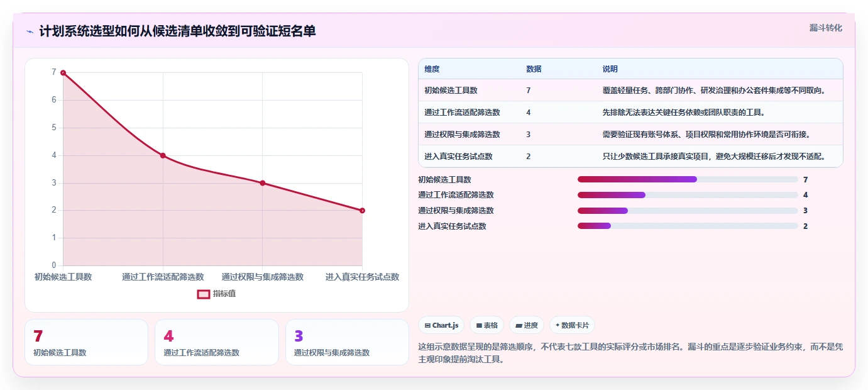This screenshot has height=390, width=868.
Task: Click the icon in the Chart.js tag
Action: (x=427, y=326)
